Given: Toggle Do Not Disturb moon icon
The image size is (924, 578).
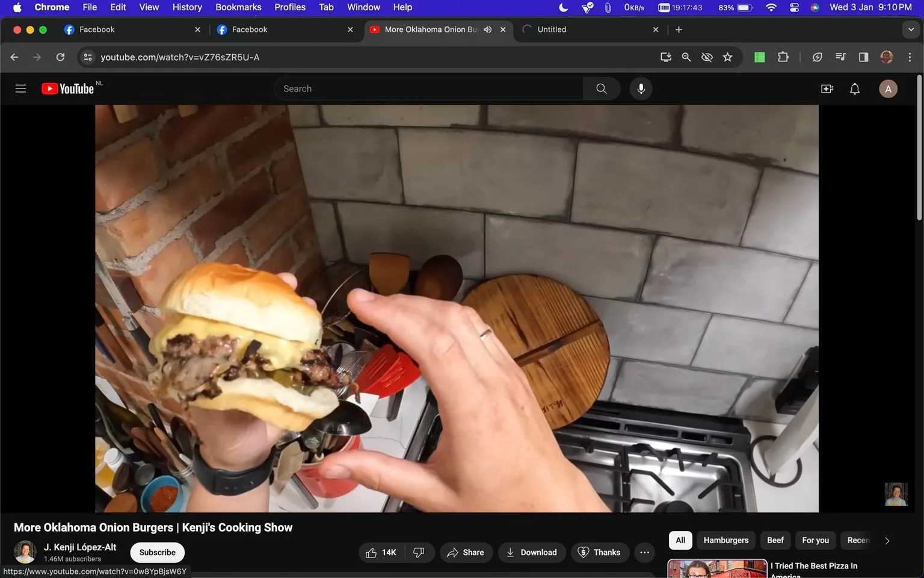Looking at the screenshot, I should coord(564,7).
